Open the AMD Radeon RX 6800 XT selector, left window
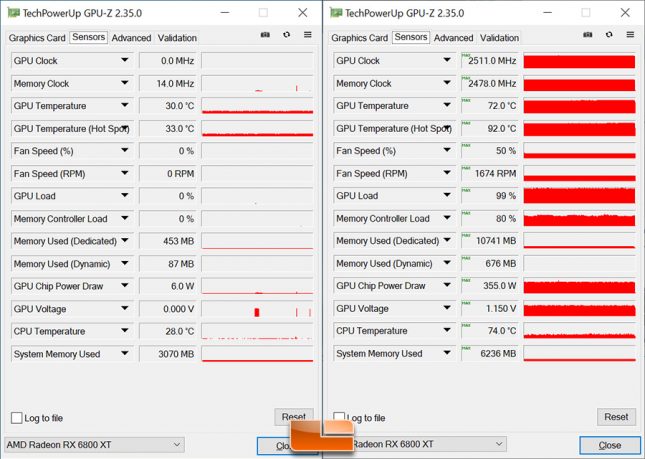The width and height of the screenshot is (645, 459). (94, 445)
